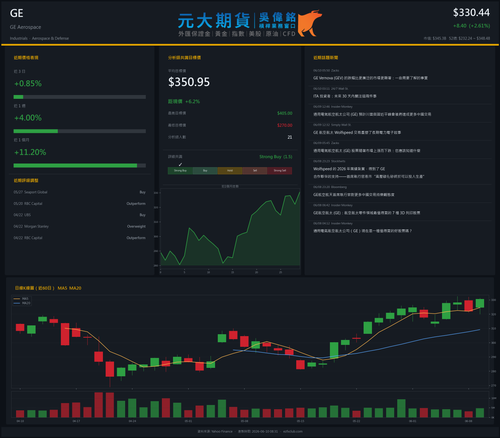Click the +8.40 (+2.61%) daily change

pyautogui.click(x=471, y=26)
